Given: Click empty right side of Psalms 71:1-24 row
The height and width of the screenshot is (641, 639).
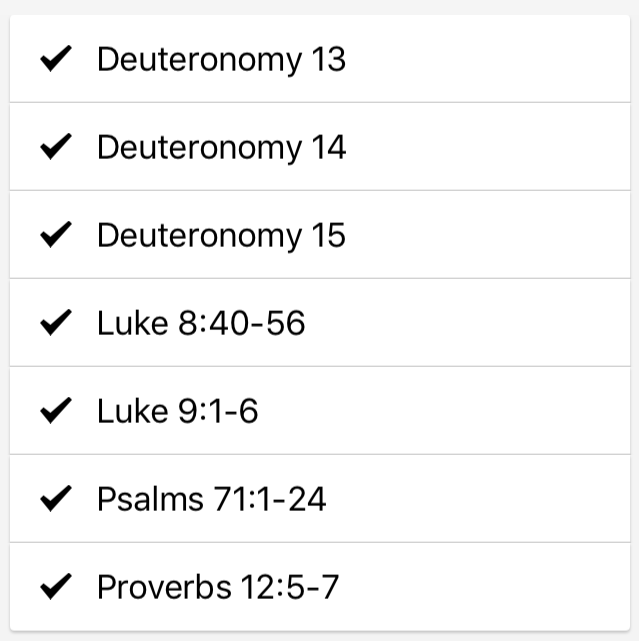Looking at the screenshot, I should tap(500, 499).
